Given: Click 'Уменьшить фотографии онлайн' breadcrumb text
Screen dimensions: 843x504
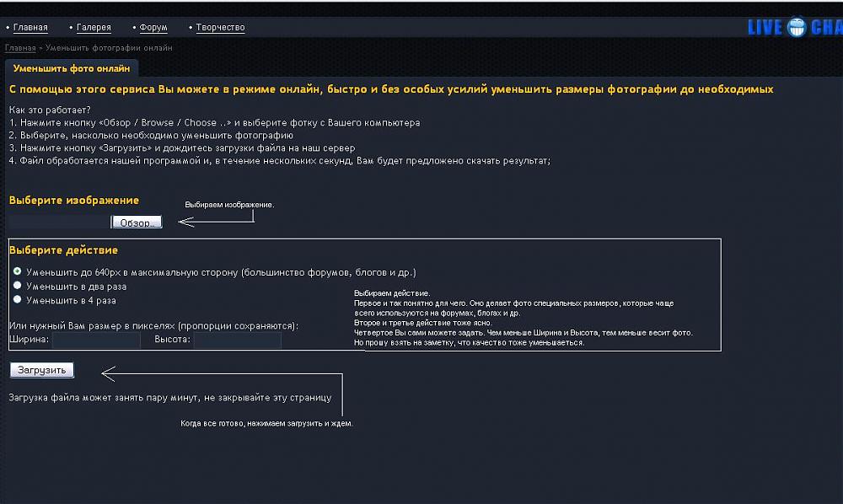Looking at the screenshot, I should tap(109, 48).
